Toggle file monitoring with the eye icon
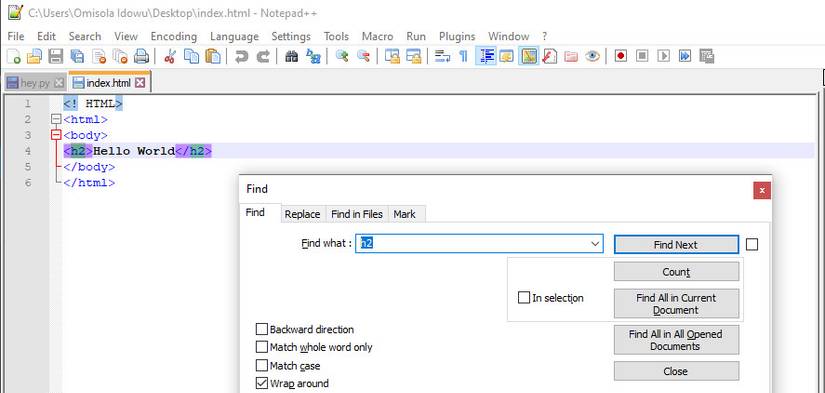 [x=592, y=56]
